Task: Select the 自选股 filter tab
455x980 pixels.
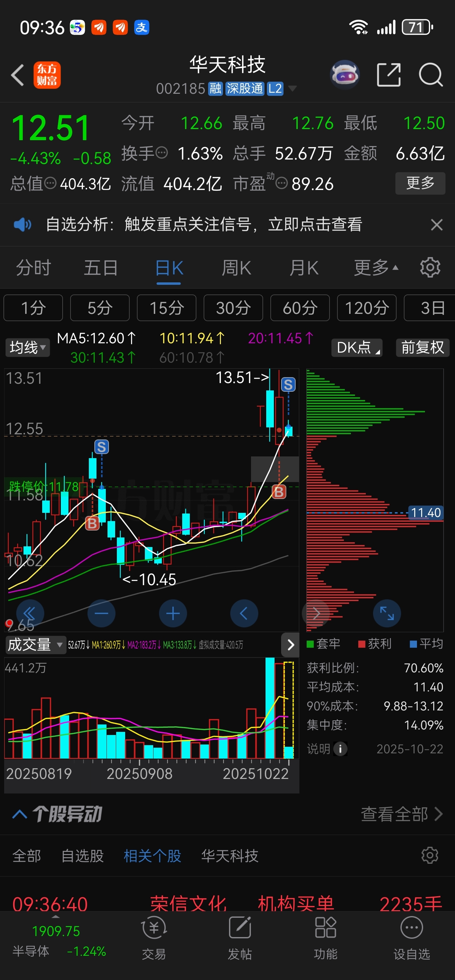Action: (x=83, y=856)
